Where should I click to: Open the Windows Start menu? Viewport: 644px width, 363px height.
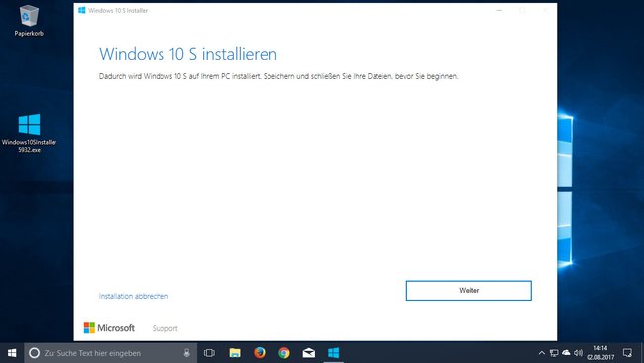point(12,353)
